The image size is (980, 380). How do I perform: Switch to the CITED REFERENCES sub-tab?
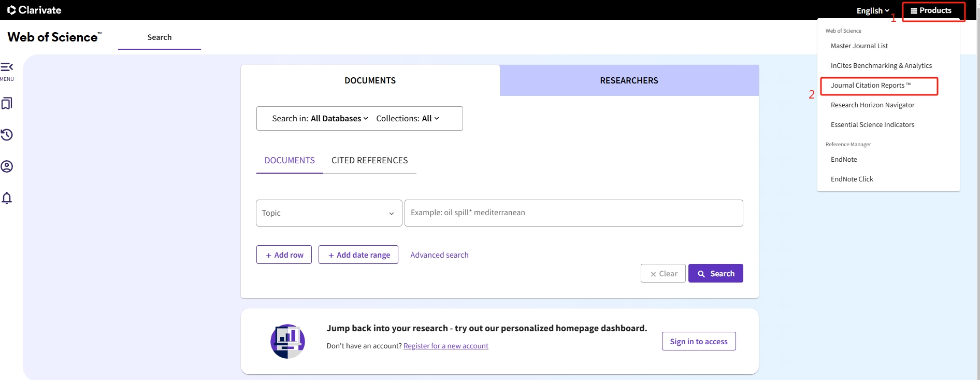click(370, 160)
